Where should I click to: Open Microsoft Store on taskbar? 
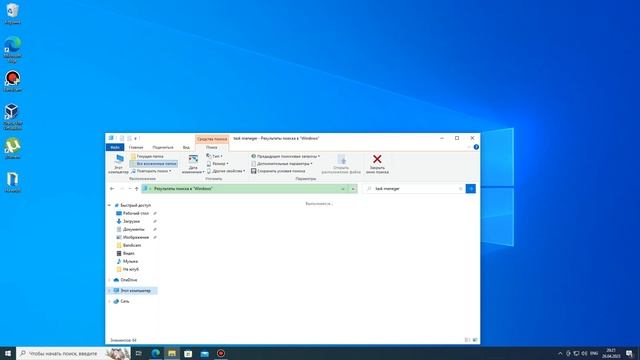click(x=188, y=353)
